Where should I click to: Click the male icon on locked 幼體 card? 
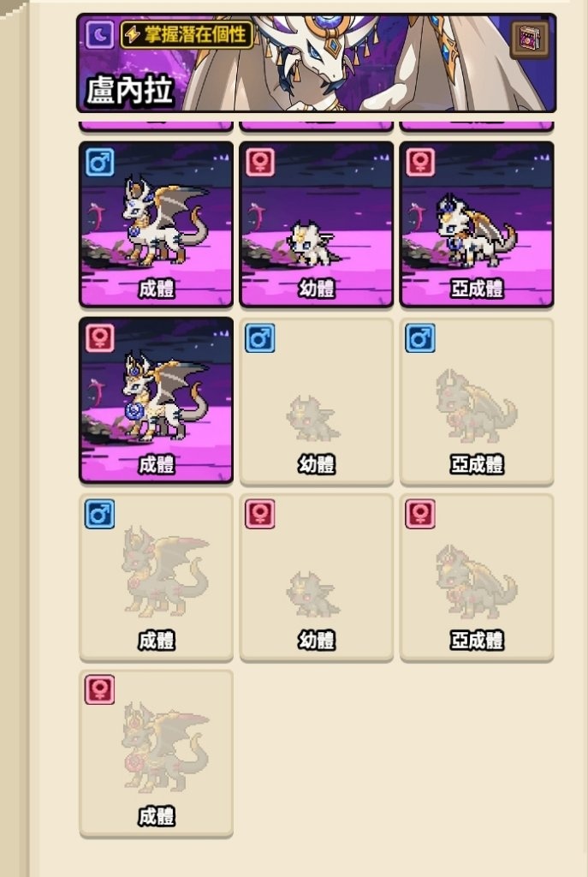click(260, 337)
